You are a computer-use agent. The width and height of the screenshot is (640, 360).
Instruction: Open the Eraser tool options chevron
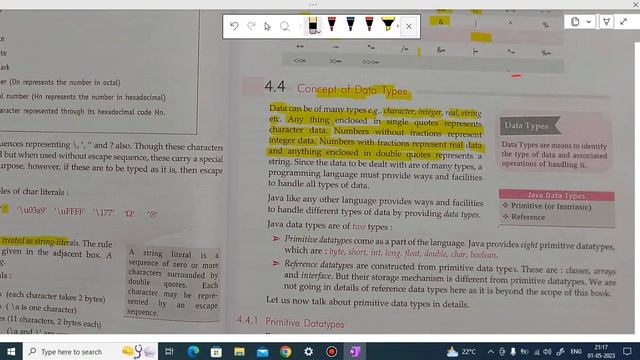coord(318,32)
